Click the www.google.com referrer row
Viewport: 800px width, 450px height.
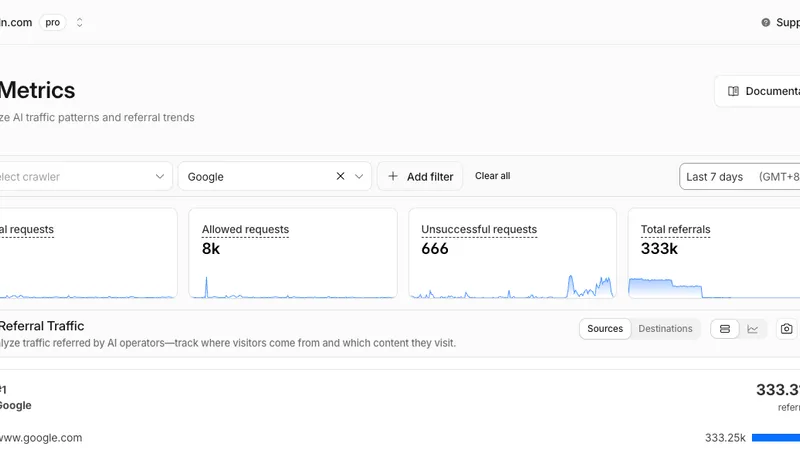point(41,438)
